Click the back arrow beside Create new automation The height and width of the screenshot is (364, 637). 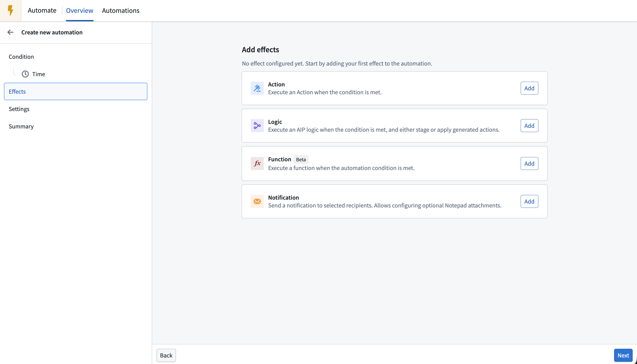[10, 32]
